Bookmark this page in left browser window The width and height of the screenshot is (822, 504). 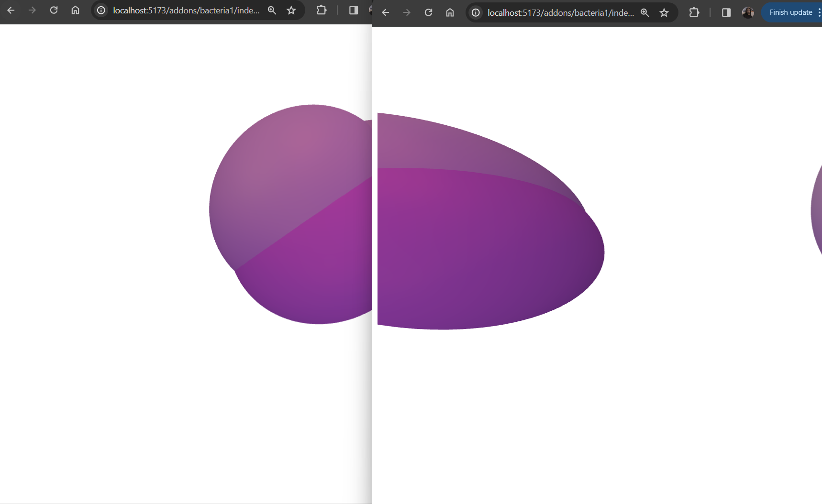pos(291,10)
